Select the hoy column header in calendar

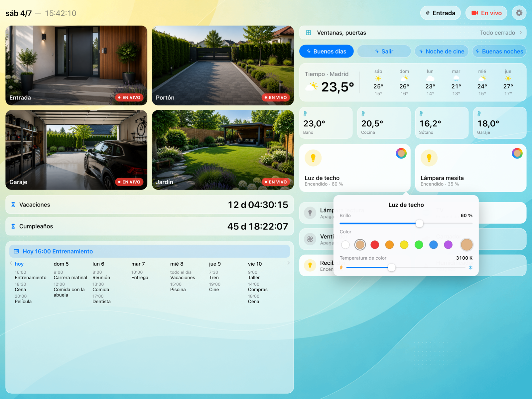coord(19,264)
